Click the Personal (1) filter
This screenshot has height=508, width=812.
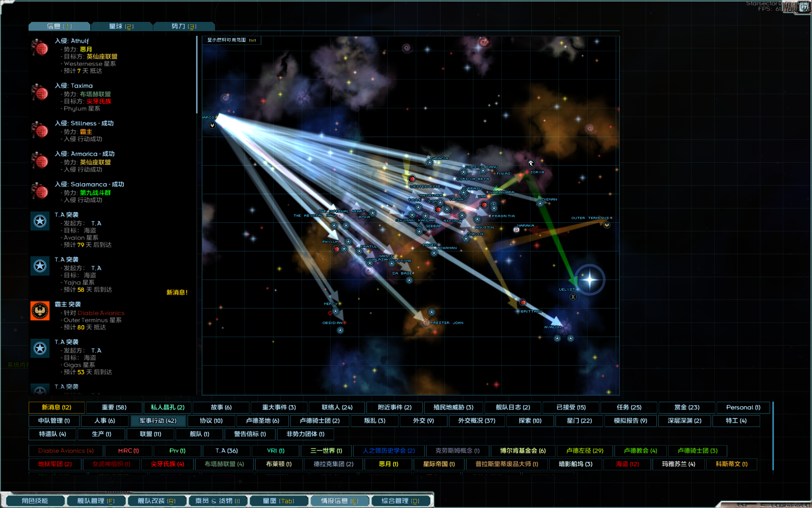coord(743,407)
